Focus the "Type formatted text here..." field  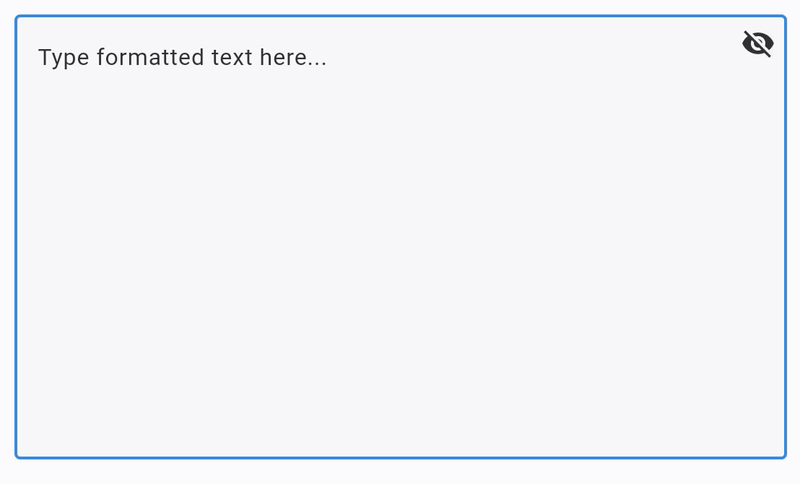182,58
